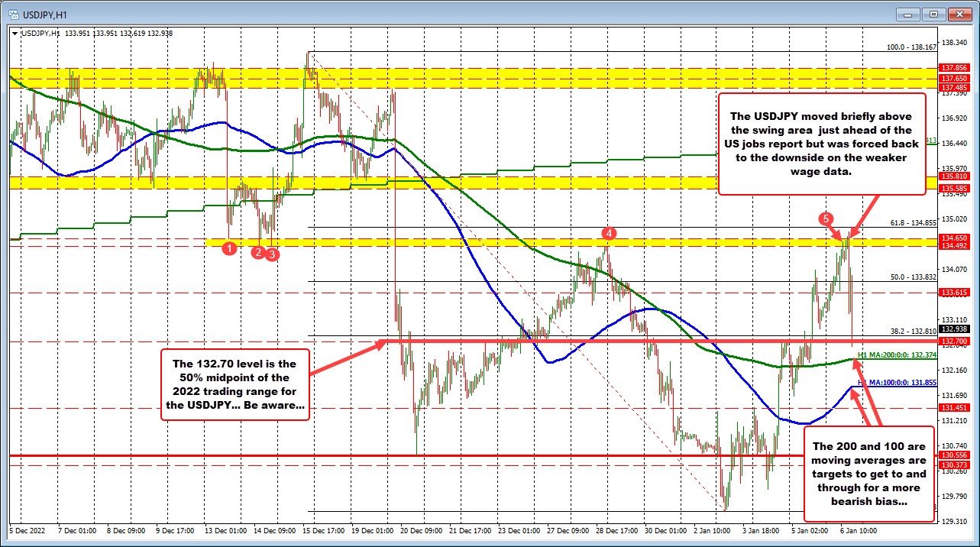Select the 132.70 midpoint annotation box
The height and width of the screenshot is (547, 980).
click(234, 383)
